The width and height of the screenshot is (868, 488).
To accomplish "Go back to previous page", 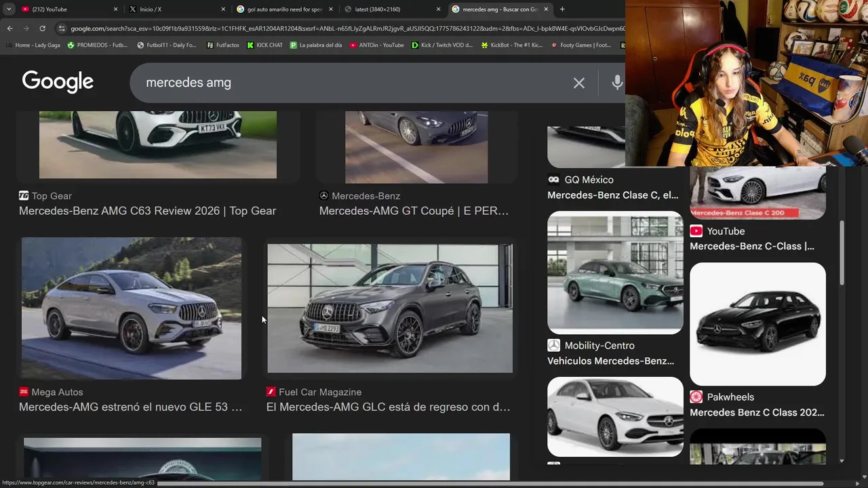I will [x=9, y=28].
